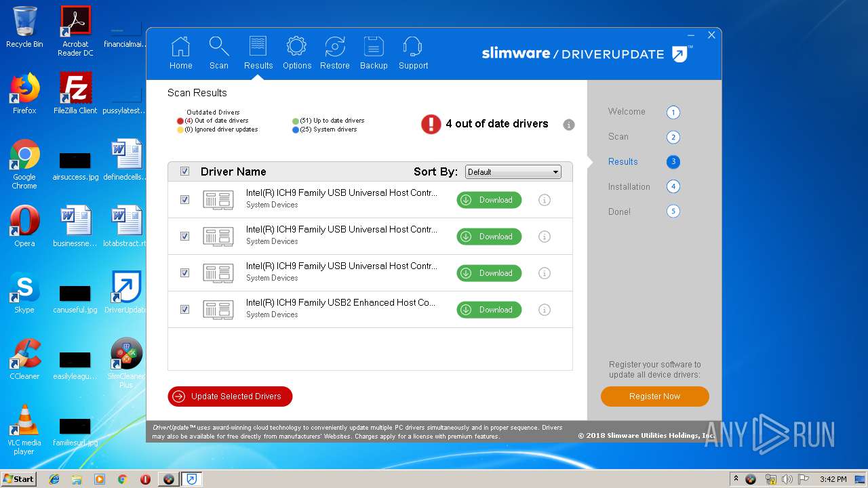Click device icon of first ICH9 driver row
Screen dimensions: 868x488
point(218,200)
